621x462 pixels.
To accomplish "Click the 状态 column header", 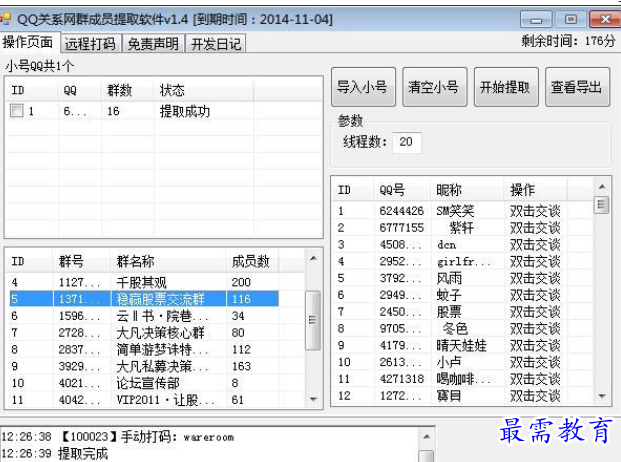I will click(203, 90).
